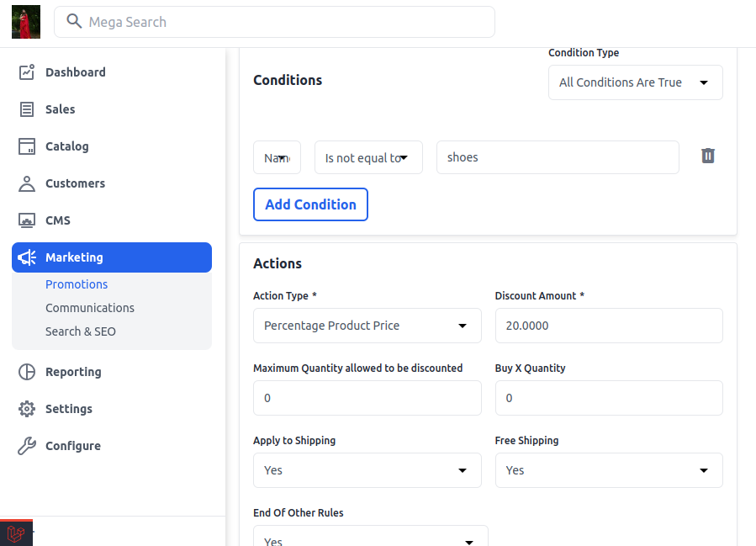The width and height of the screenshot is (756, 546).
Task: Click the Sales list icon
Action: point(27,109)
